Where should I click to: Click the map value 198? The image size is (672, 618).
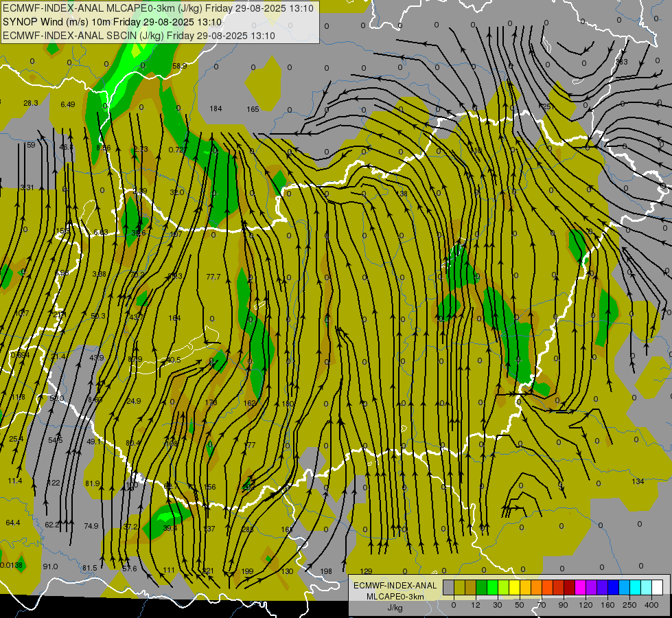click(x=326, y=571)
